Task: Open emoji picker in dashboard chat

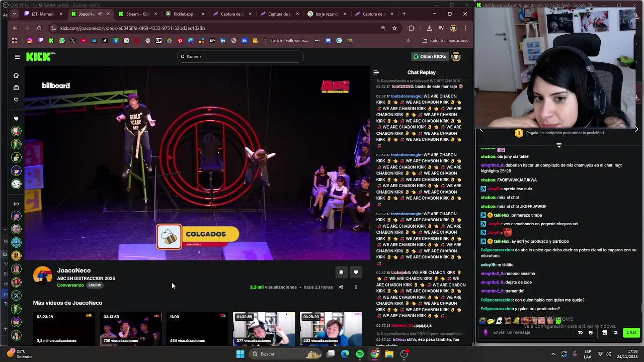Action: (591, 332)
